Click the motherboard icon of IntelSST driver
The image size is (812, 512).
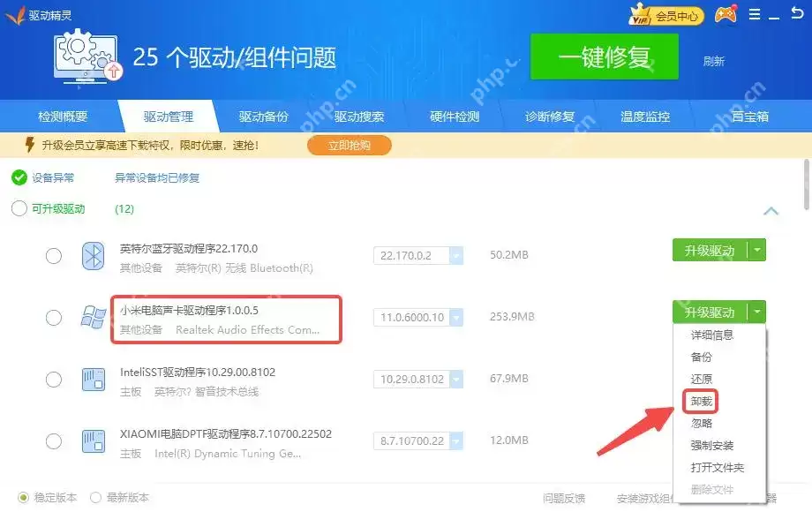point(94,379)
